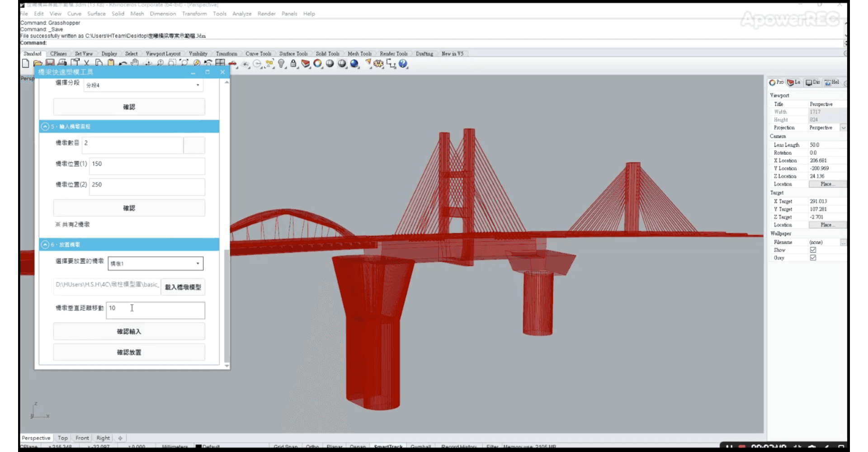Click the Target Location Place button
Viewport: 868px width, 452px height.
pyautogui.click(x=827, y=225)
